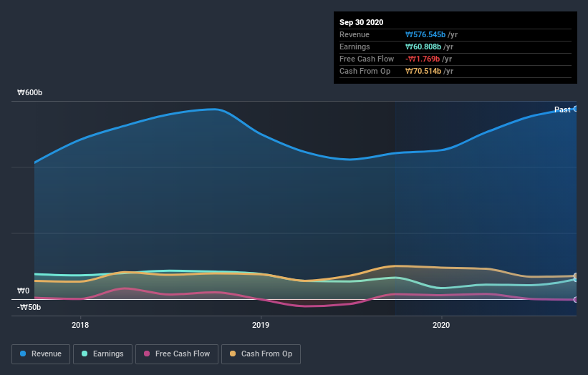The height and width of the screenshot is (375, 588).
Task: Toggle the Cash From Op legend button
Action: pos(261,354)
